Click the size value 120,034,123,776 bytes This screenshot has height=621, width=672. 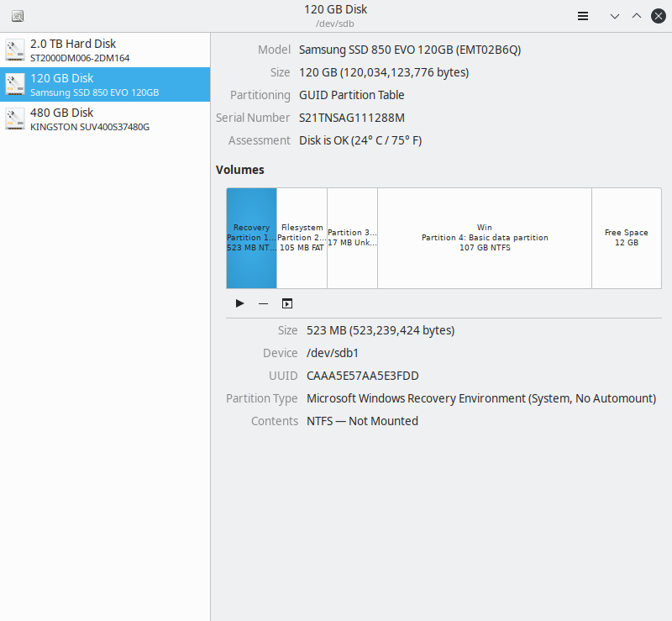[x=384, y=72]
